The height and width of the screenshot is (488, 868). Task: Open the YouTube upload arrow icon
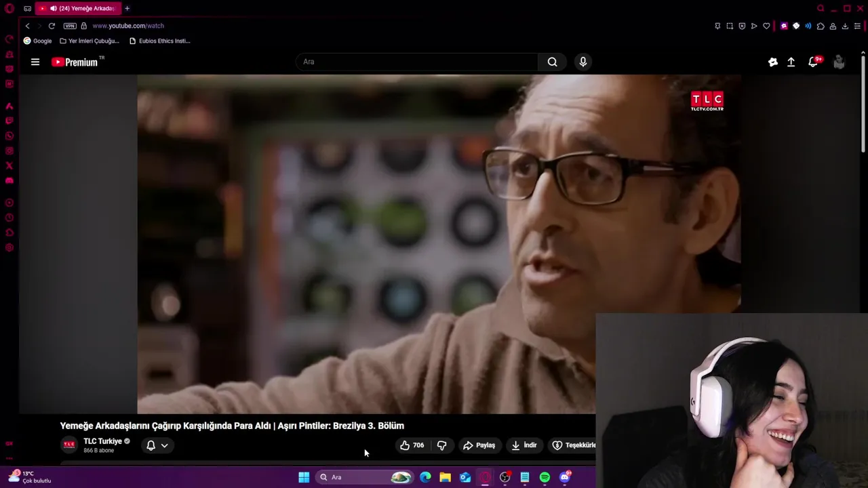point(791,62)
